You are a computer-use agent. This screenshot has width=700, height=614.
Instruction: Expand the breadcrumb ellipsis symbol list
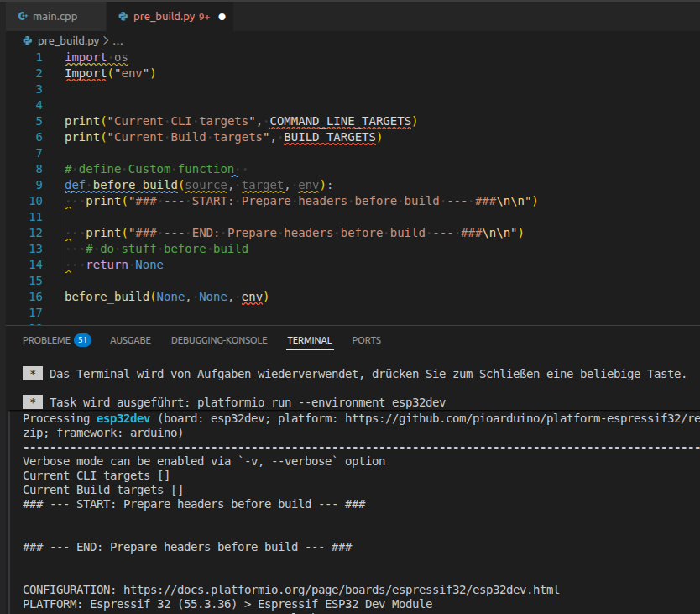(118, 40)
